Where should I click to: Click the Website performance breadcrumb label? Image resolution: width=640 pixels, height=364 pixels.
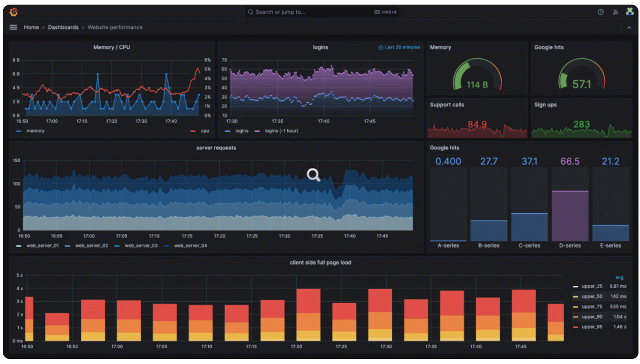tap(115, 27)
